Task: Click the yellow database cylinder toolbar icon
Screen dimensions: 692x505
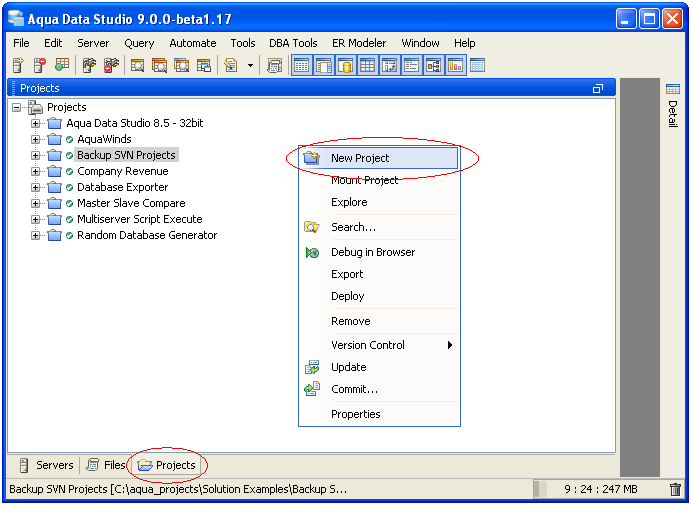Action: [x=346, y=66]
